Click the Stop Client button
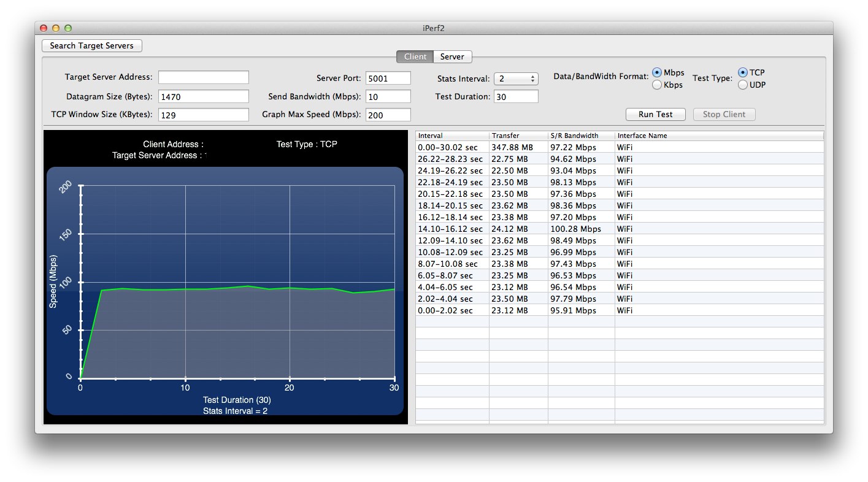The height and width of the screenshot is (482, 868). coord(724,115)
